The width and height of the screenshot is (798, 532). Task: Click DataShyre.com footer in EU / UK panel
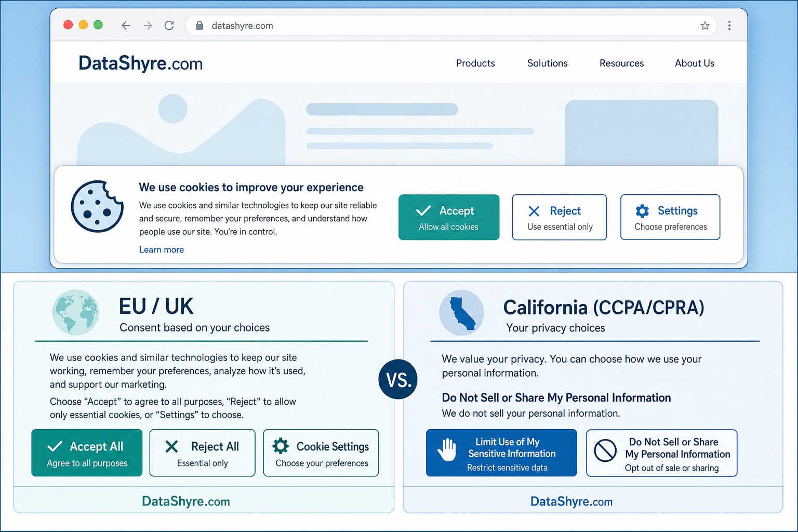point(186,501)
